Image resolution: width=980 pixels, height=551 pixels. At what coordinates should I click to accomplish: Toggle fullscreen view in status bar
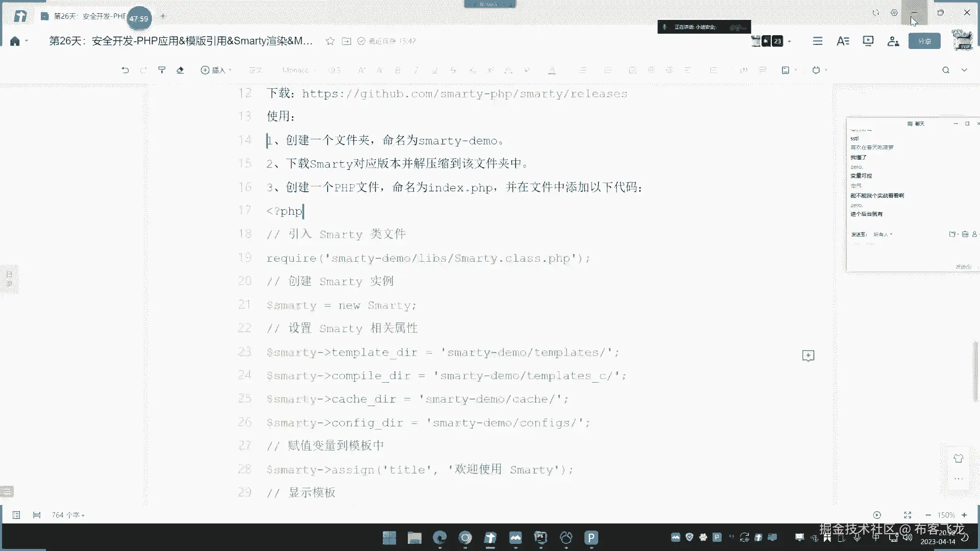point(907,515)
